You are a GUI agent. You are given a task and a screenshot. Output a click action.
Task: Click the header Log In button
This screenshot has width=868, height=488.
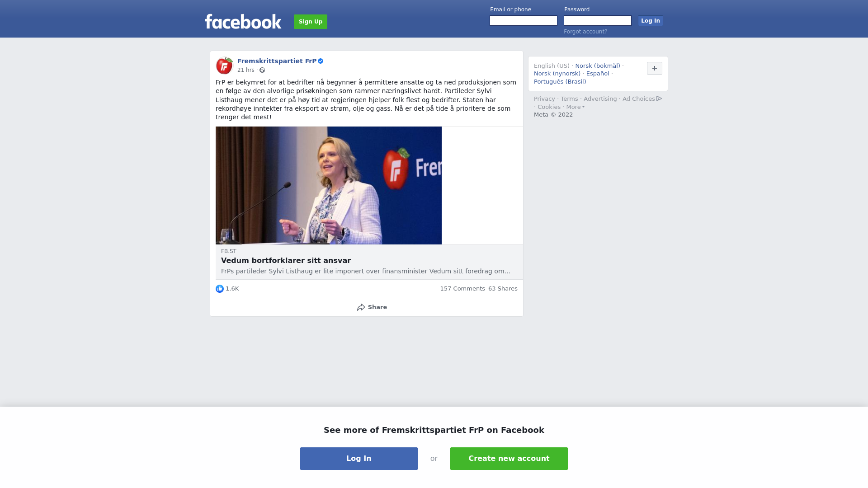[x=651, y=21]
